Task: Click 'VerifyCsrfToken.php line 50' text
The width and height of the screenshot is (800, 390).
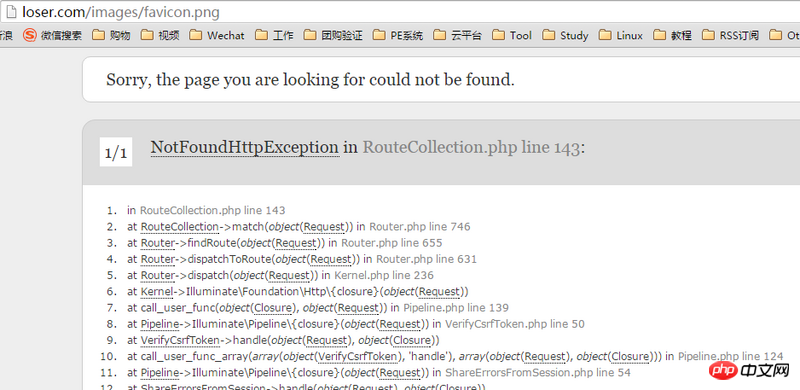Action: pos(515,324)
